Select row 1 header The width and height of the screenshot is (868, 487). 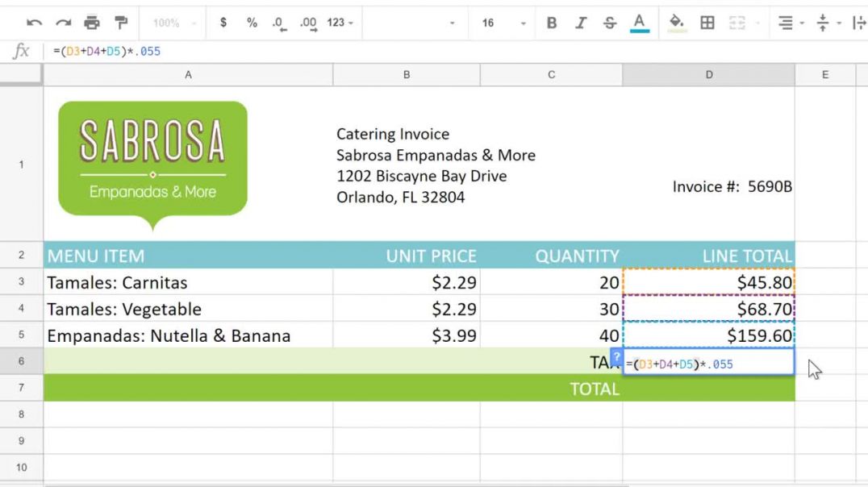coord(21,164)
